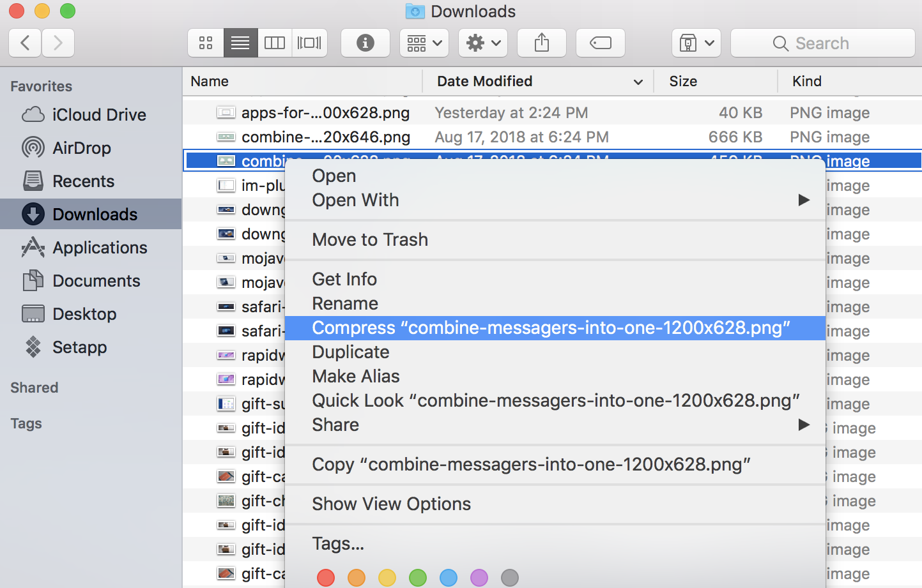The height and width of the screenshot is (588, 922).
Task: Open AirDrop from the sidebar
Action: (81, 148)
